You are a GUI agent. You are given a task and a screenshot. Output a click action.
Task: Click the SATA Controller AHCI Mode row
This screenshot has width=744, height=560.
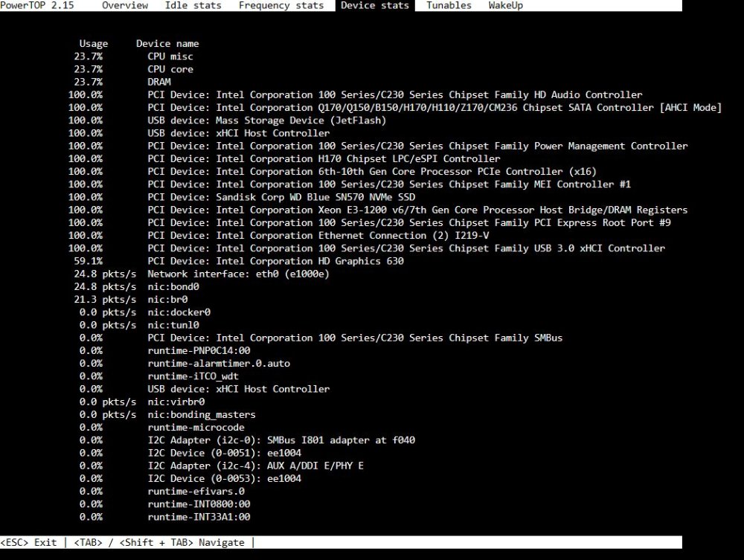click(395, 108)
